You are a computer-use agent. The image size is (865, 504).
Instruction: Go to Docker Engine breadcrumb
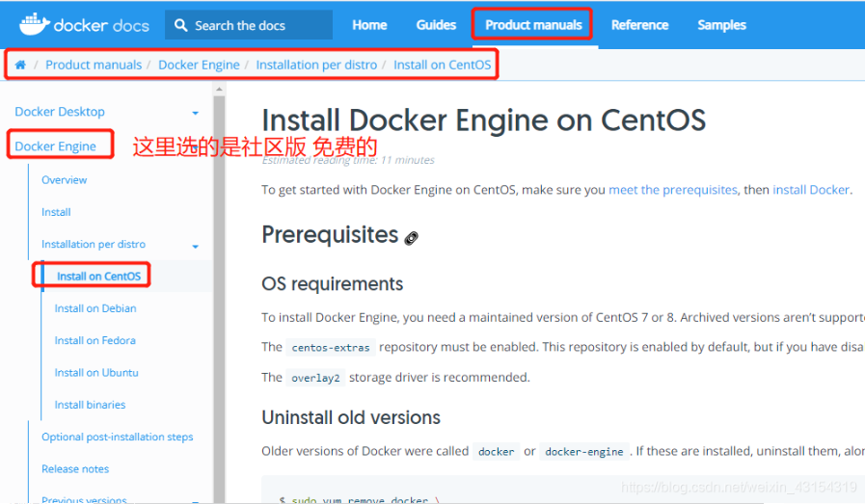199,66
